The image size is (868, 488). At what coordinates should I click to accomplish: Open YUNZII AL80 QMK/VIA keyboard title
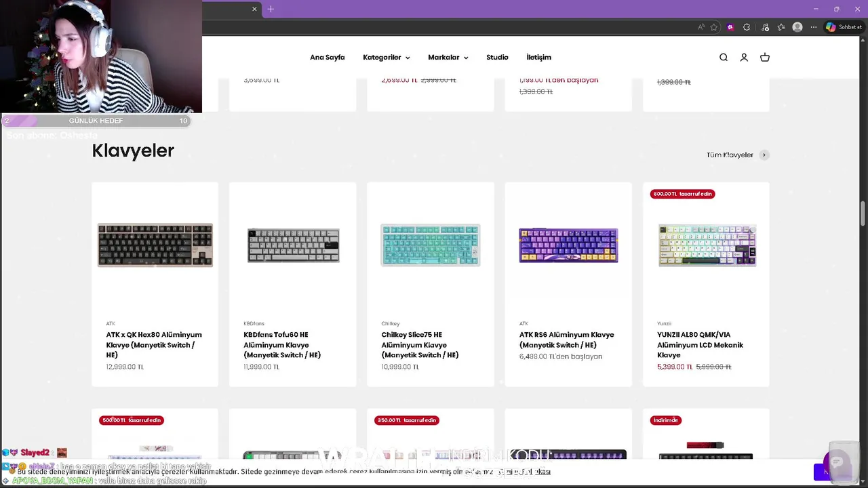(x=700, y=345)
